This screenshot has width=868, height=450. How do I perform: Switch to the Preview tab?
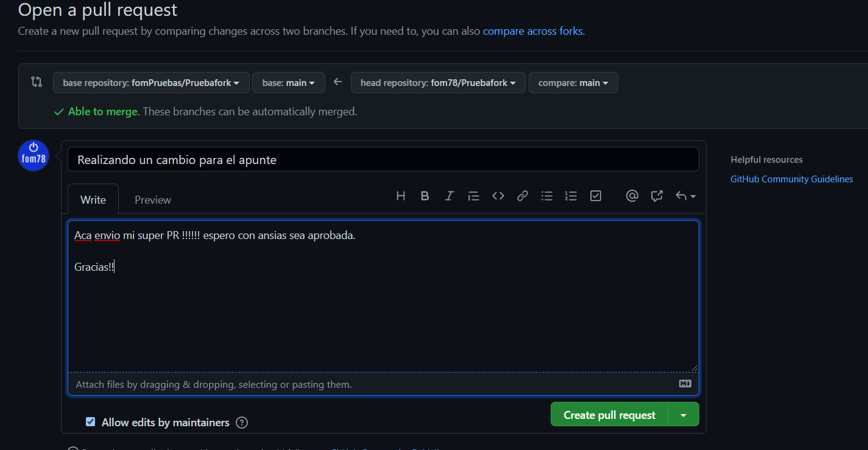(x=152, y=199)
